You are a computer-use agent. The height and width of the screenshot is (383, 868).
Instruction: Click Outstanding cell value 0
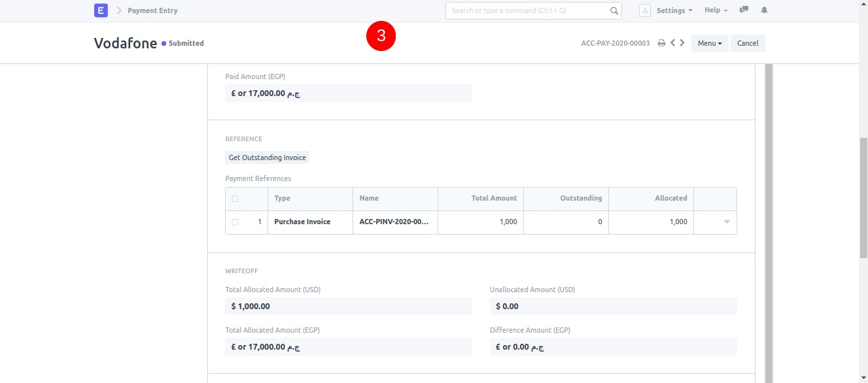566,222
